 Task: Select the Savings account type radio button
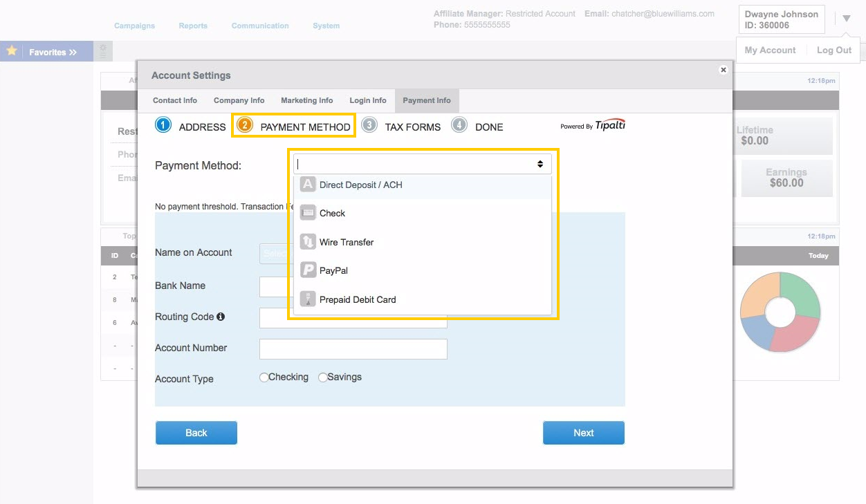click(x=323, y=377)
